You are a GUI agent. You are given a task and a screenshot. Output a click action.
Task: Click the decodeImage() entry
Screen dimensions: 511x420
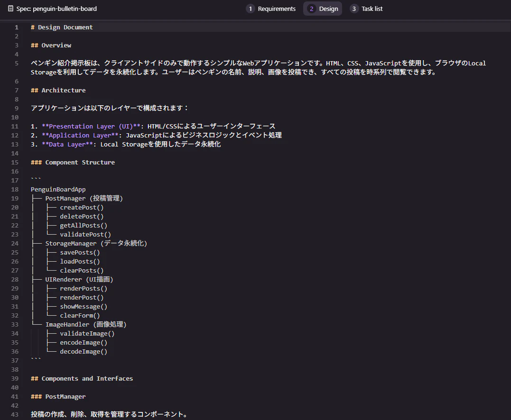[x=84, y=352]
